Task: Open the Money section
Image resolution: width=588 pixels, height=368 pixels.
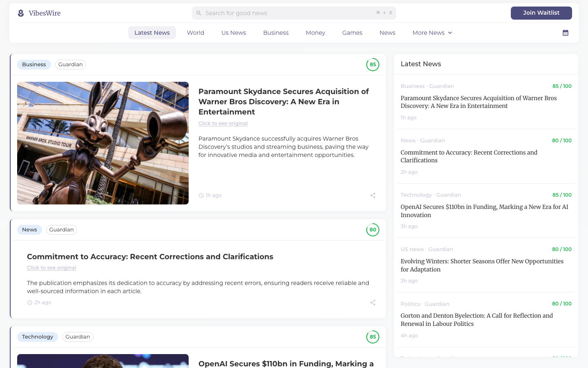Action: (x=315, y=32)
